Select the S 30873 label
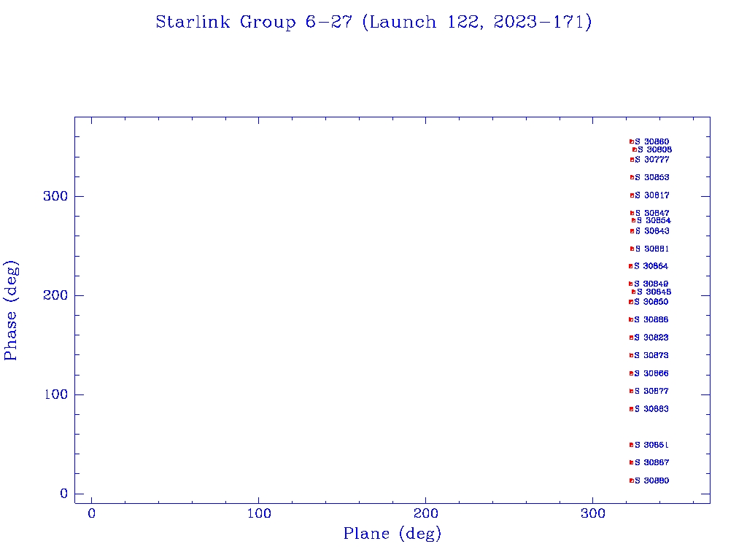 651,356
